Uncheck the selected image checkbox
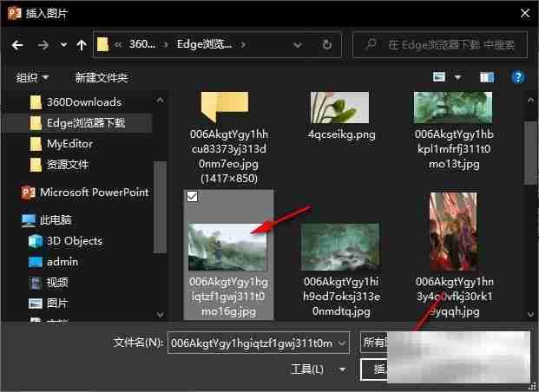The width and height of the screenshot is (539, 392). pyautogui.click(x=193, y=197)
